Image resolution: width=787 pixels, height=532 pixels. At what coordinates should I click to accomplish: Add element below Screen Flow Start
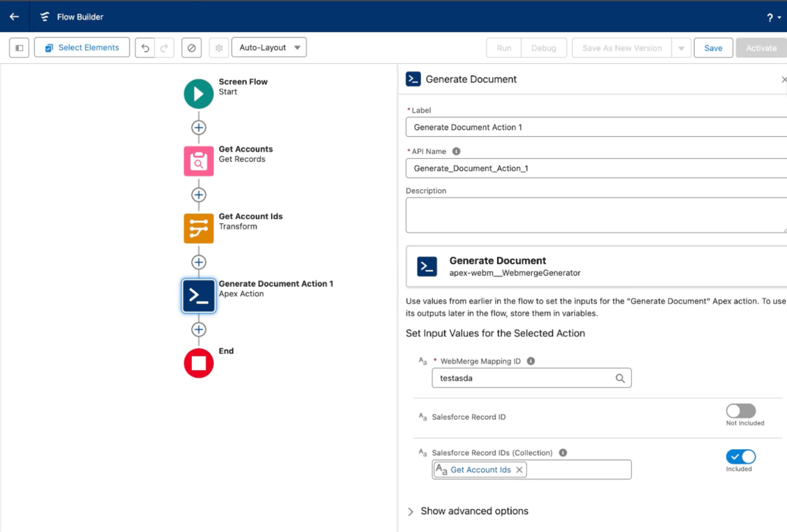click(x=198, y=127)
